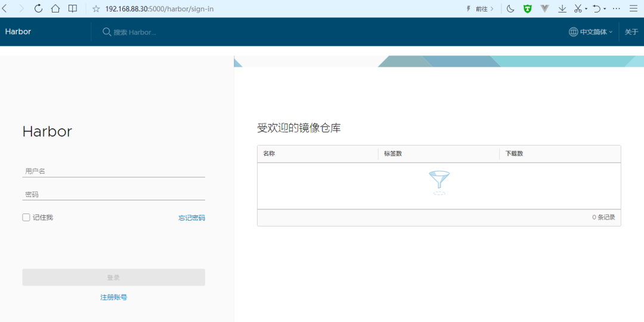Open the browser hamburger menu

(633, 8)
